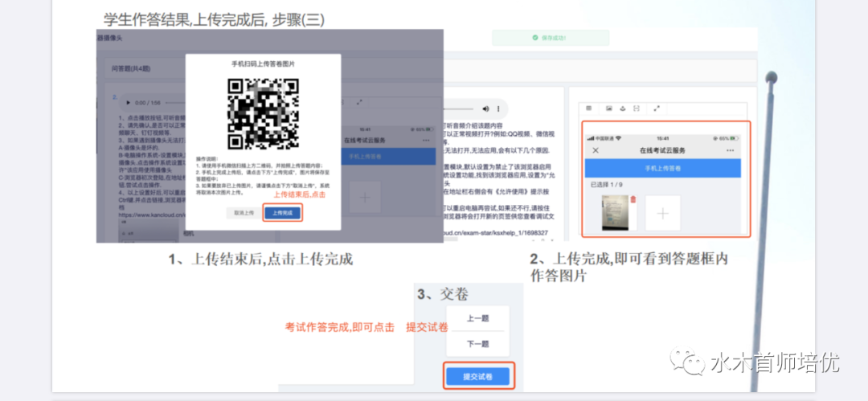Tap the blue 手机上传答卷 bar on right phone
868x401 pixels.
click(x=662, y=169)
